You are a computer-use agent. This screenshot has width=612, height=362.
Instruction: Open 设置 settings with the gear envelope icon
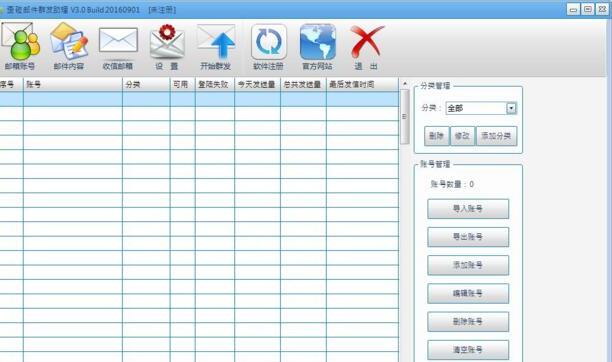coord(167,47)
